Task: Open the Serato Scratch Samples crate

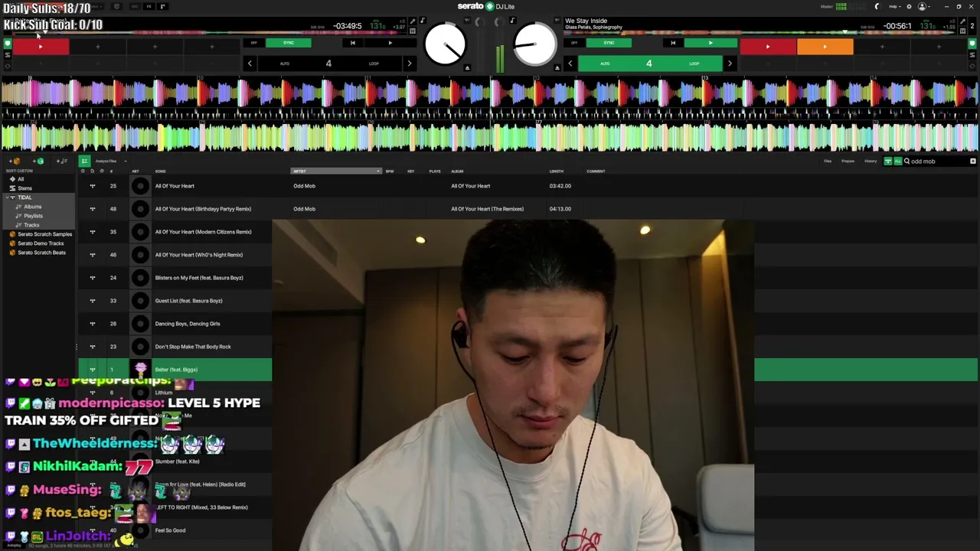Action: pyautogui.click(x=45, y=234)
